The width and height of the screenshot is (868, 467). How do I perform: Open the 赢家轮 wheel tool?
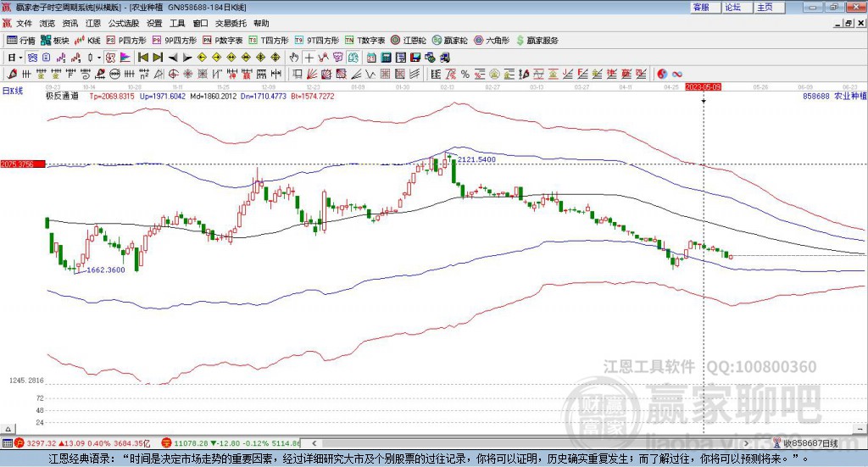[449, 41]
